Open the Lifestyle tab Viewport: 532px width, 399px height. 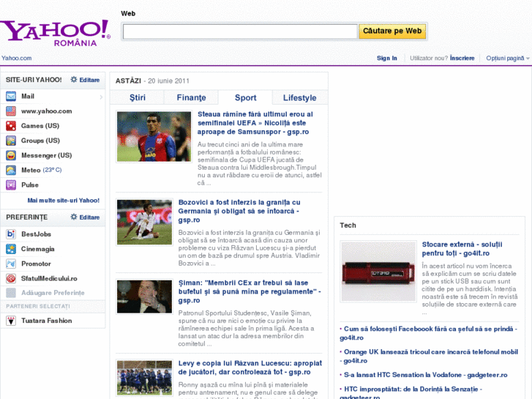click(x=300, y=98)
